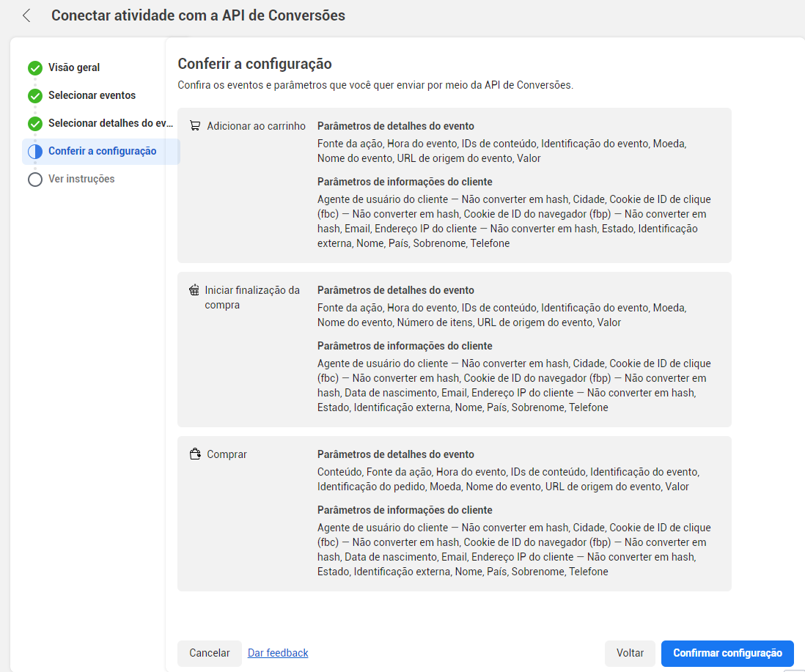Select the empty step circle next to Ver instruções
Screen dimensions: 805x672
(x=34, y=179)
